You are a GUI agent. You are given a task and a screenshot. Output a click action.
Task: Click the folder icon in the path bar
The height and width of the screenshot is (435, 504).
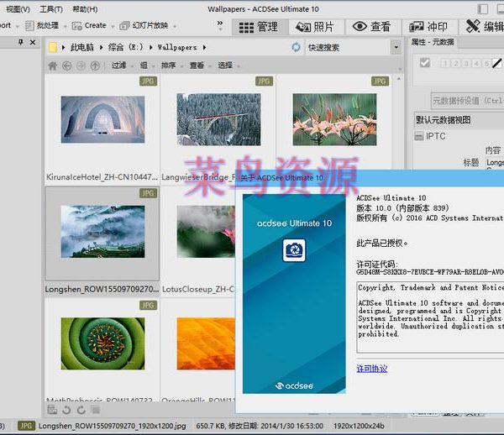pos(53,48)
